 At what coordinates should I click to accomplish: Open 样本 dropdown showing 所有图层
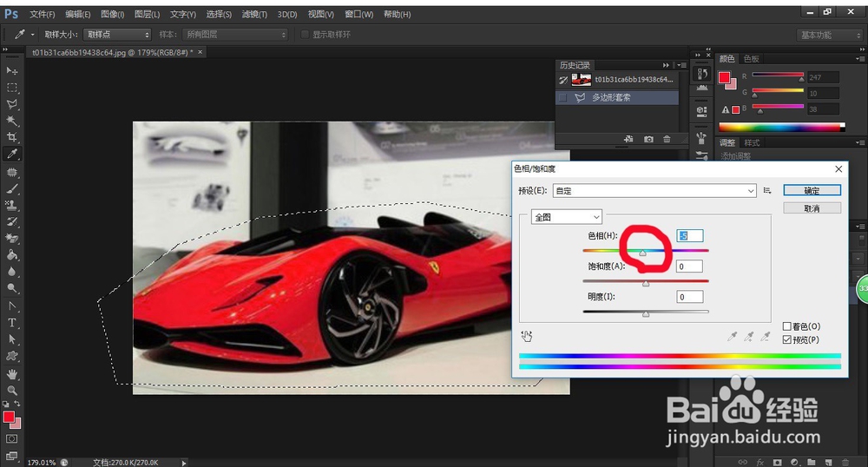[x=235, y=35]
